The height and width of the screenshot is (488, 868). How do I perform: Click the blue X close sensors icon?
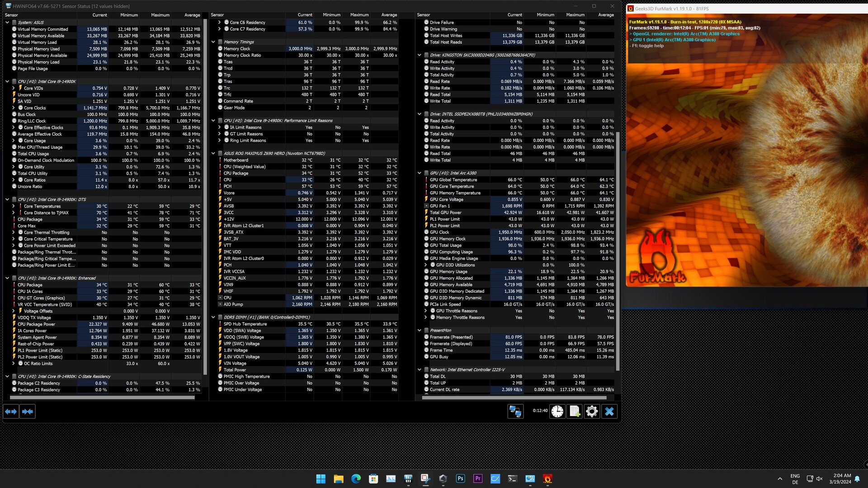[x=609, y=411]
